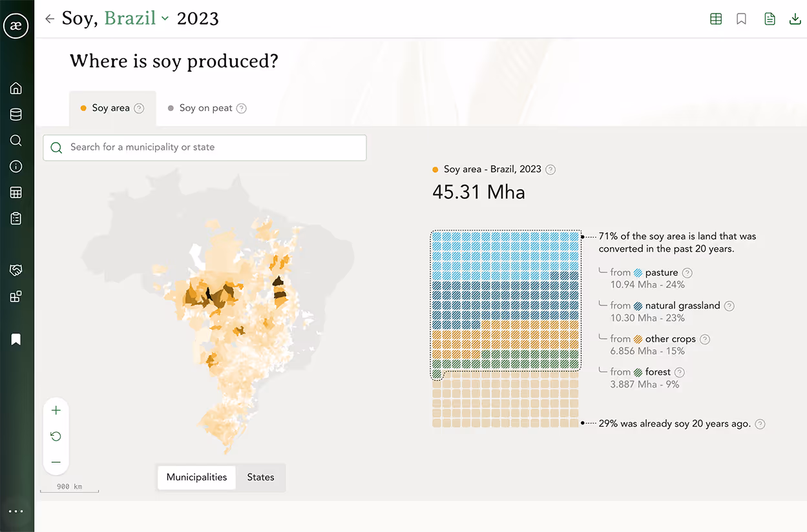Click the municipality search input field
Screen dimensions: 807x532
tap(204, 147)
